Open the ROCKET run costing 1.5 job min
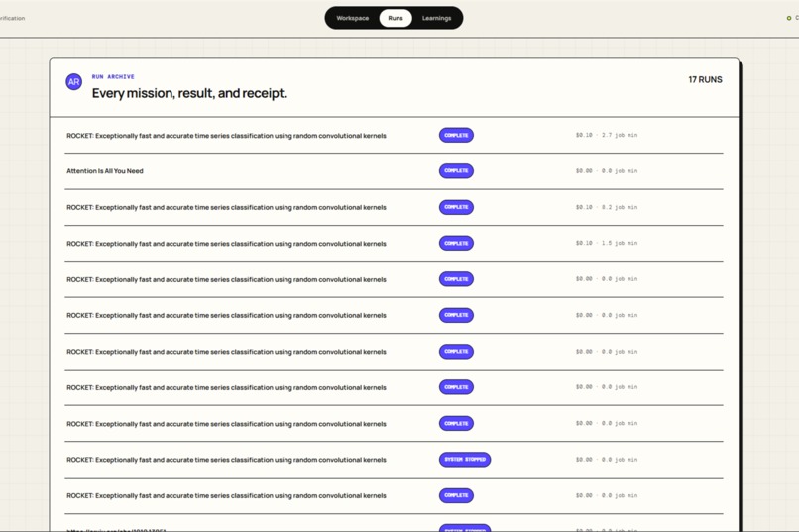Screen dimensions: 799x532 (x=394, y=244)
